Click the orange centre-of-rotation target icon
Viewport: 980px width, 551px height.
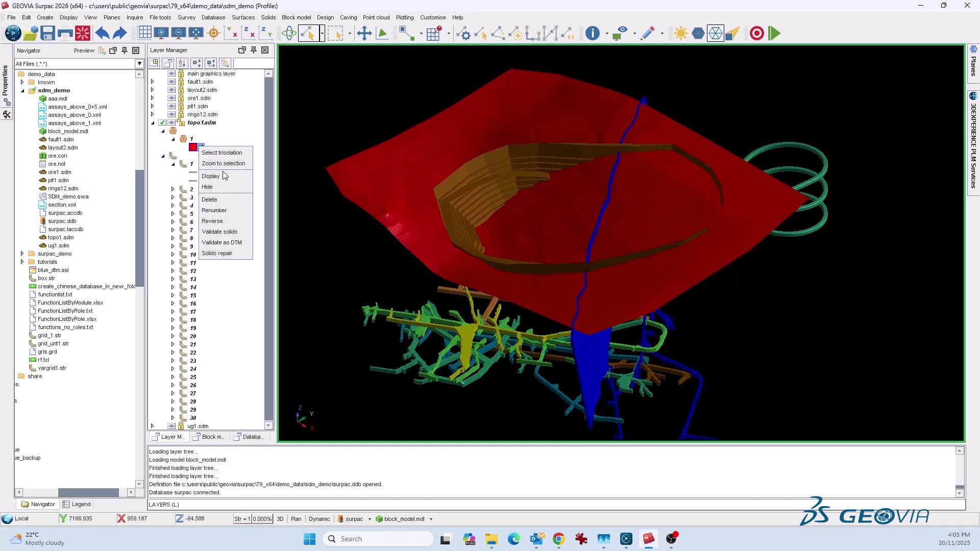pyautogui.click(x=214, y=34)
